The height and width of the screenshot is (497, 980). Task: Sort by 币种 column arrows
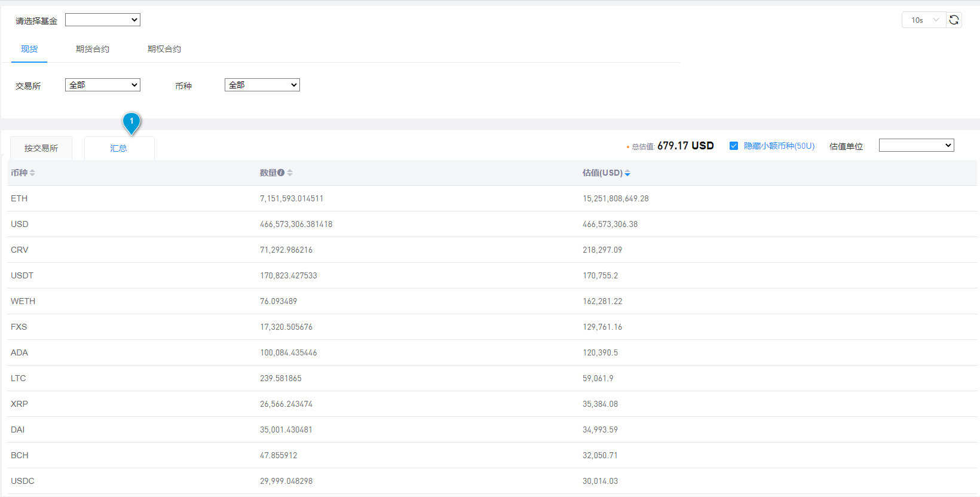click(32, 173)
